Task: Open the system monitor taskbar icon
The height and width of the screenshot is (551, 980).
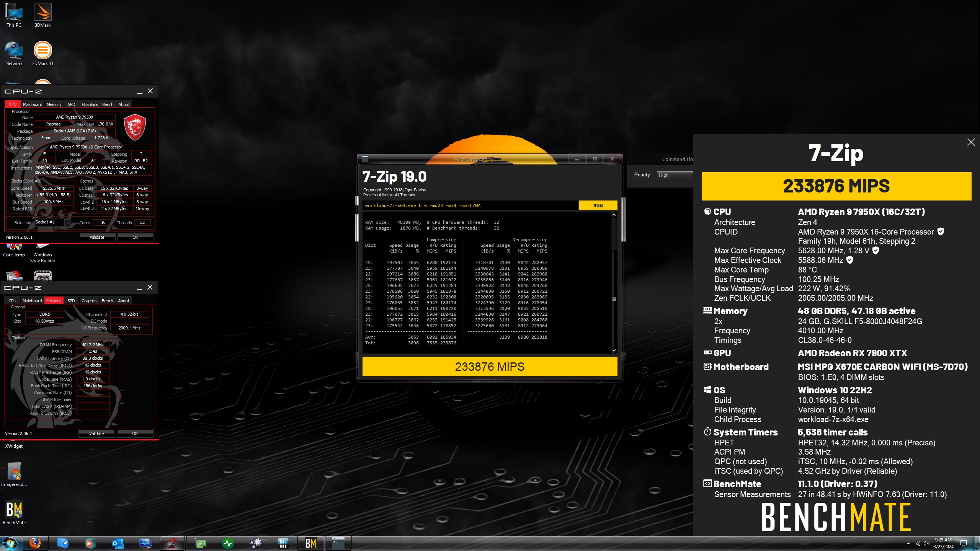Action: (145, 543)
